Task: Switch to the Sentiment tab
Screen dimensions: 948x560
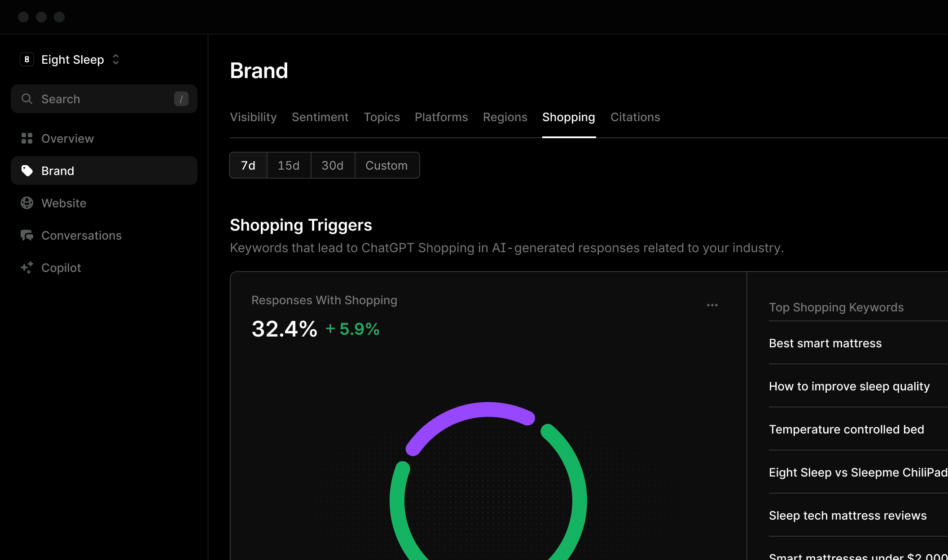Action: tap(320, 117)
